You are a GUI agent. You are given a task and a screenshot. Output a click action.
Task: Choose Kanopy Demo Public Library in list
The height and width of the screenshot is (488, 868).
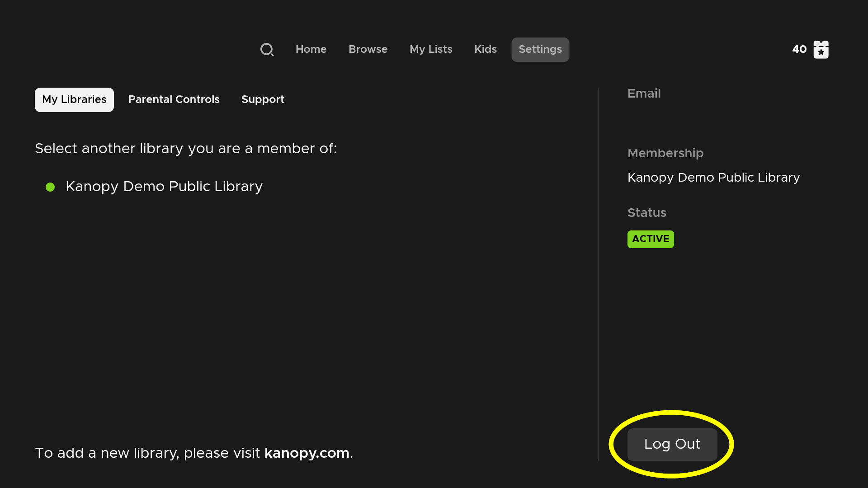164,187
